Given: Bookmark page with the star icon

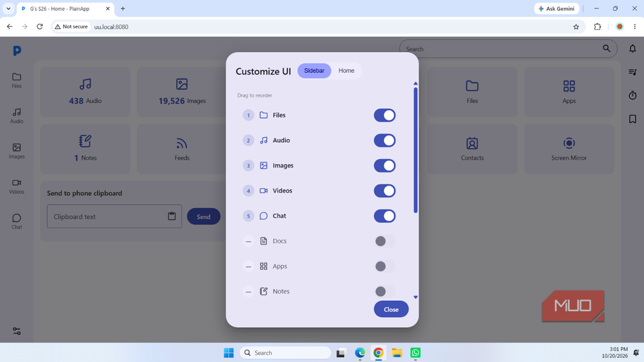Looking at the screenshot, I should pos(576,26).
